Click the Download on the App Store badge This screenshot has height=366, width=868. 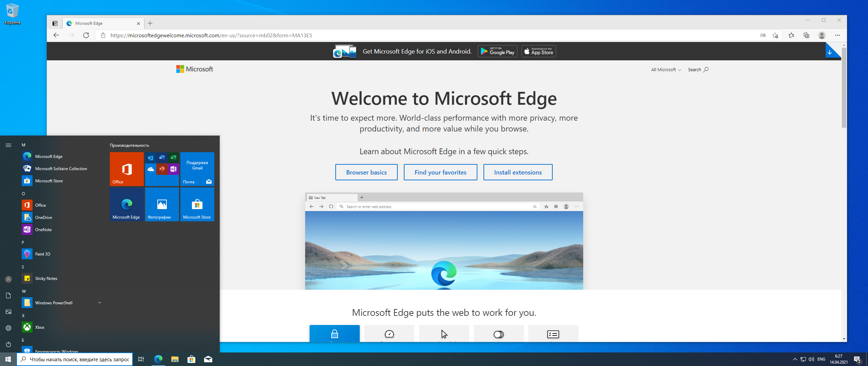[x=539, y=51]
